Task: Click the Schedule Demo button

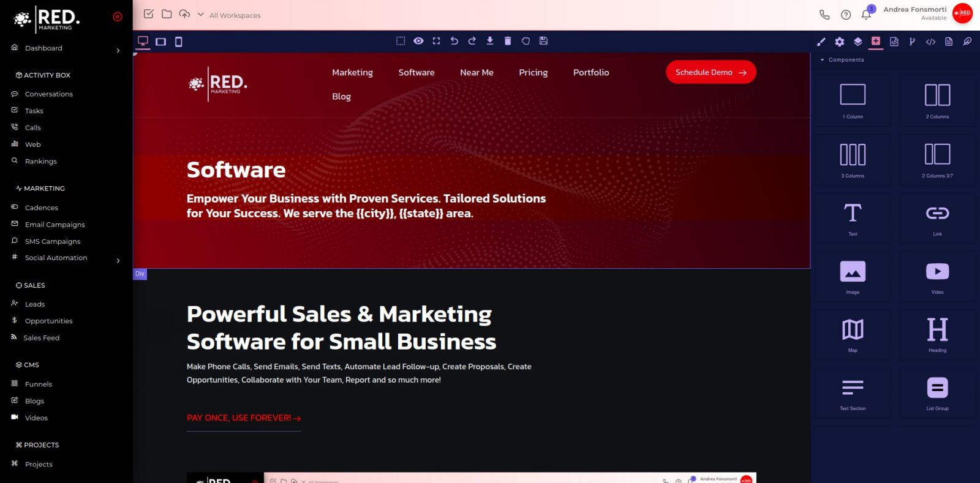Action: (710, 72)
